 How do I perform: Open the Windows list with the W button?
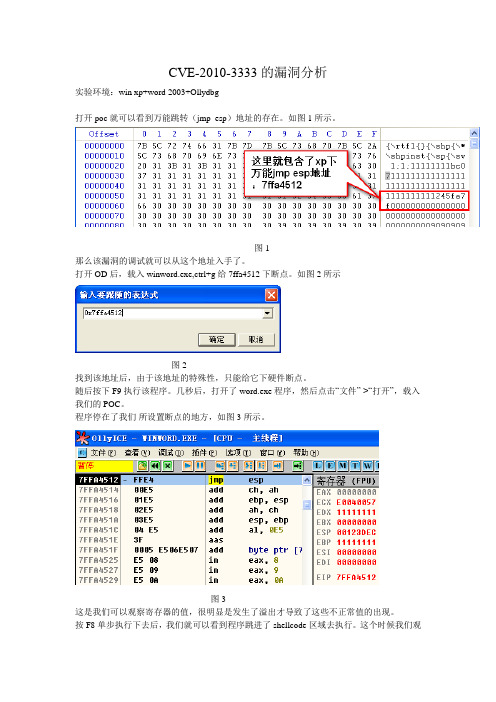click(x=367, y=466)
